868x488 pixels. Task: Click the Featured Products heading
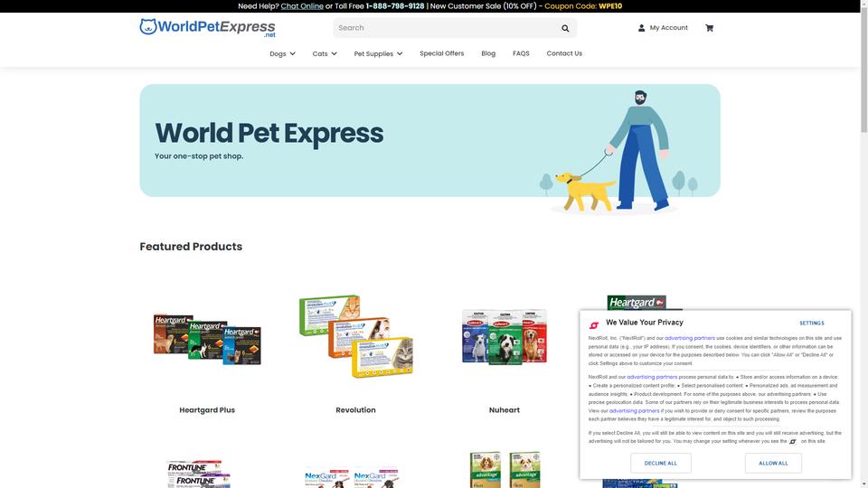click(x=191, y=247)
